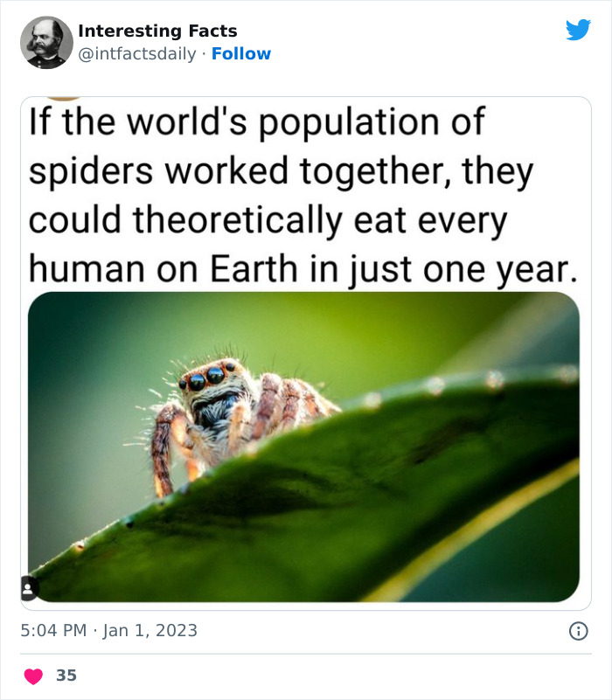612x700 pixels.
Task: Click the tweet card to open its details
Action: click(x=306, y=350)
